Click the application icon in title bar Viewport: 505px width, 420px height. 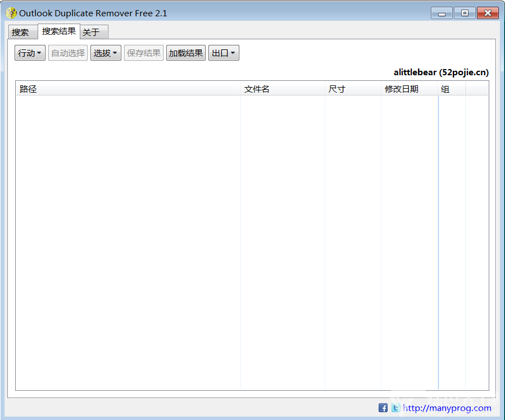point(11,13)
